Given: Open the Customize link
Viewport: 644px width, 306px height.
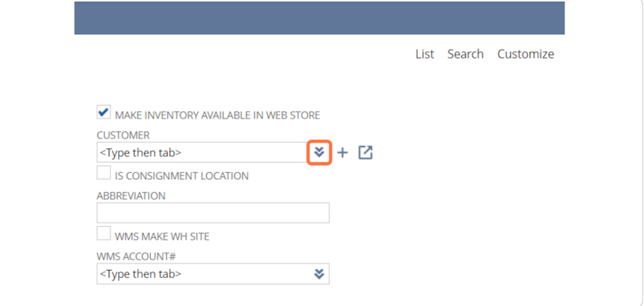Looking at the screenshot, I should (x=526, y=54).
